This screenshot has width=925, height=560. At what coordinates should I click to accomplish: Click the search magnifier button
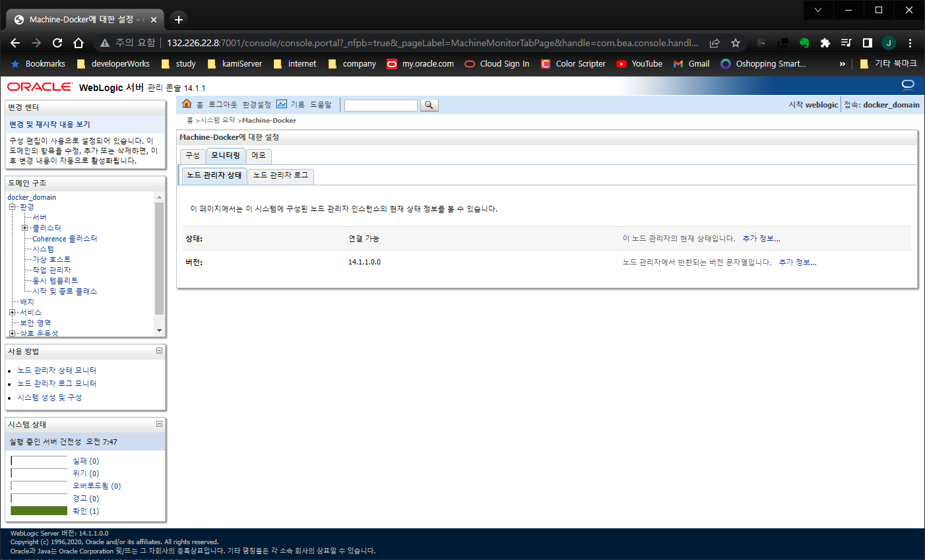coord(429,105)
